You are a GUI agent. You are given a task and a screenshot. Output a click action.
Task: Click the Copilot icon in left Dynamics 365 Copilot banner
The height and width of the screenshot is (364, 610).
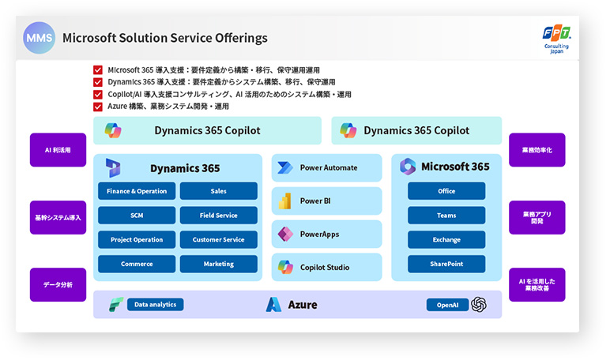(x=113, y=130)
